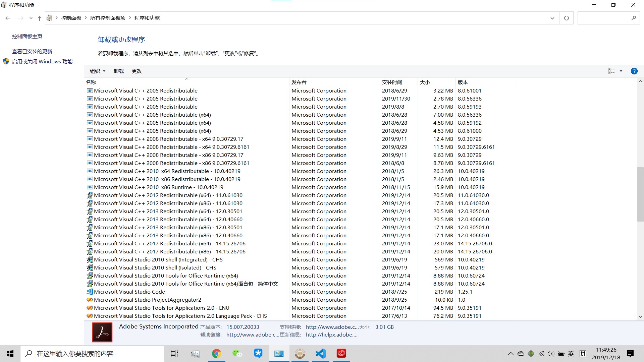
Task: Click the Windows Start button
Action: pyautogui.click(x=10, y=354)
